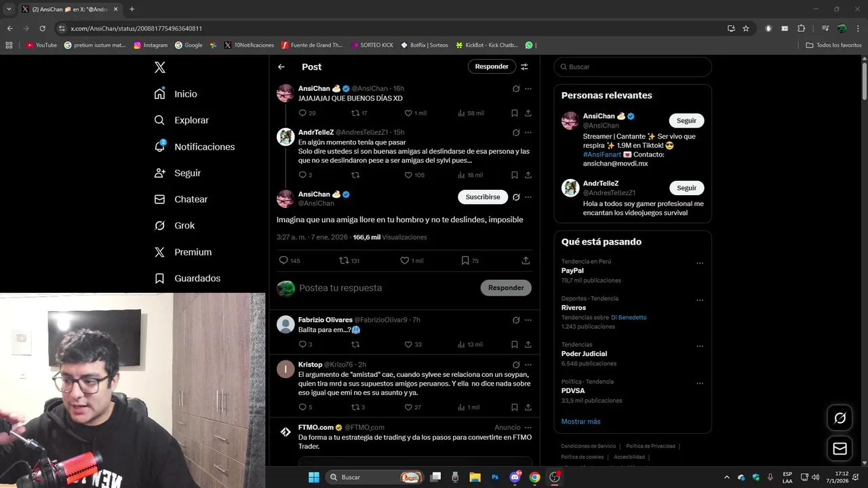Image resolution: width=868 pixels, height=488 pixels.
Task: Open the floating Grok button
Action: pos(840,418)
